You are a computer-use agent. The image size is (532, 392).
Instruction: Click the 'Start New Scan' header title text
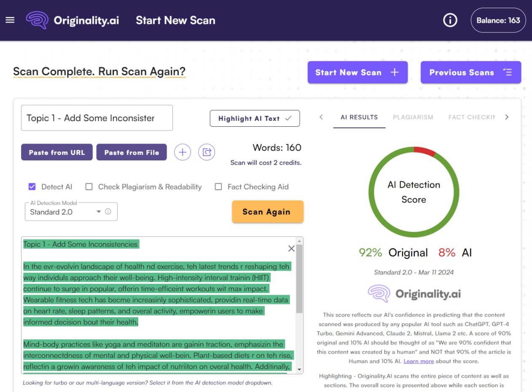click(x=175, y=20)
